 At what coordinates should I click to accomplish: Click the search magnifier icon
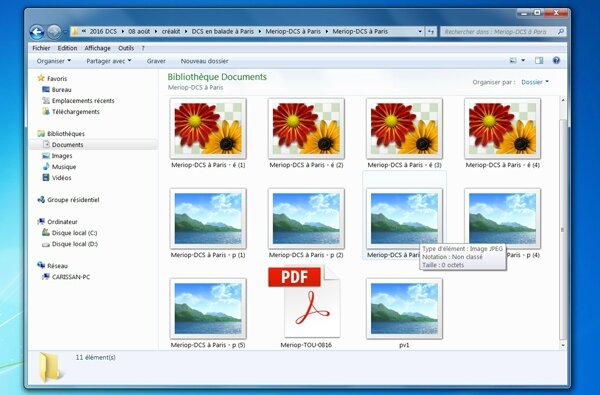tap(561, 32)
